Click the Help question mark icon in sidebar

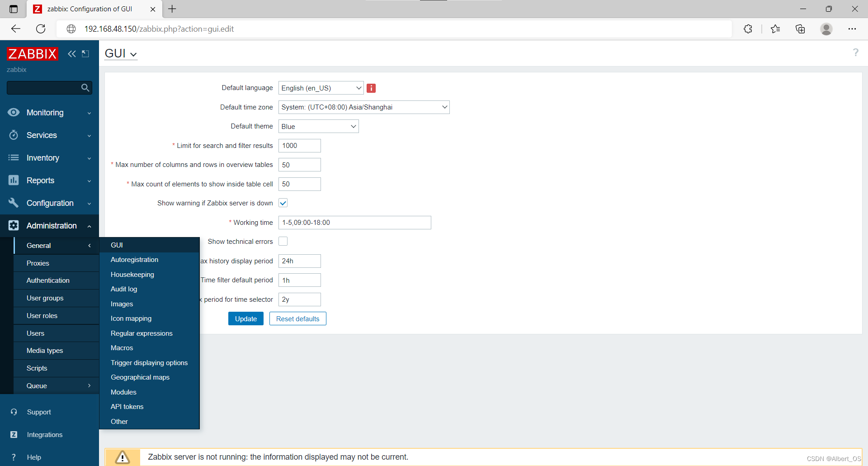coord(14,457)
